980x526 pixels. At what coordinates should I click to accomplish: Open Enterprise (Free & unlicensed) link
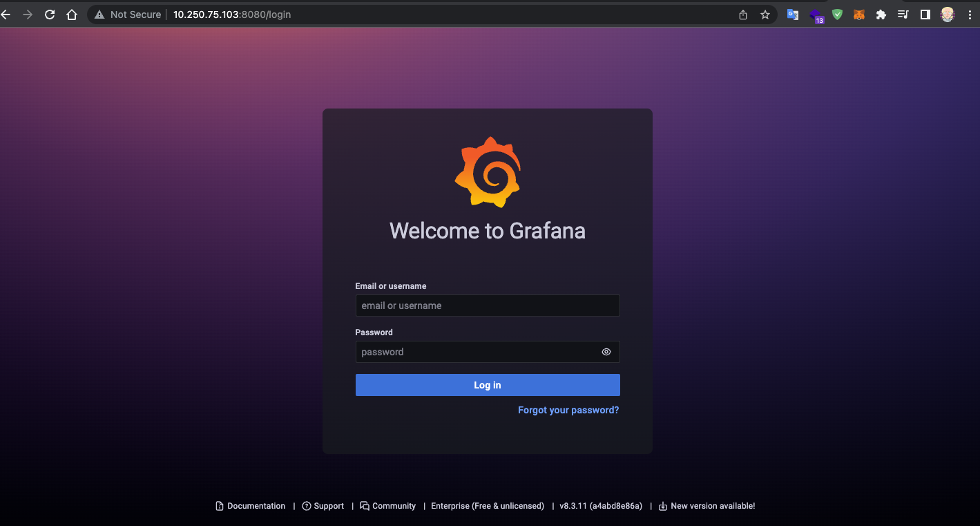click(488, 506)
